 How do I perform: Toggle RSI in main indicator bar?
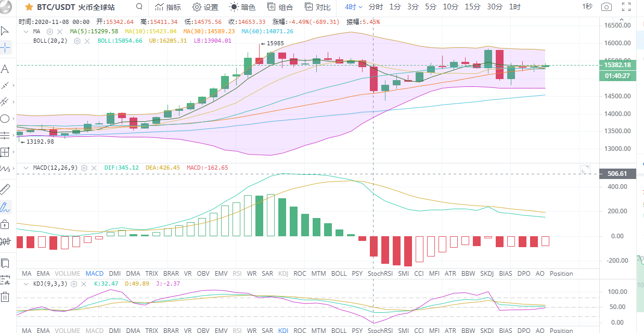(x=237, y=273)
